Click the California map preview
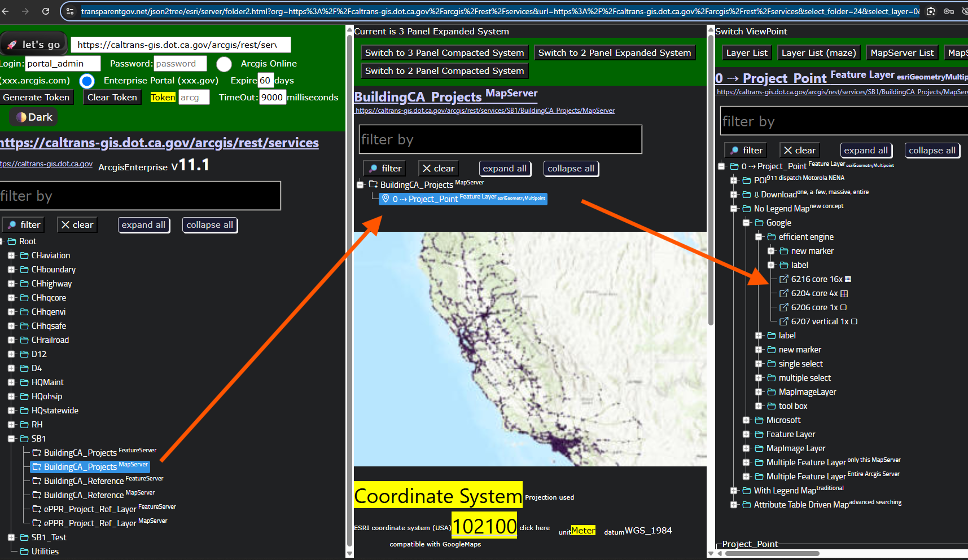Image resolution: width=968 pixels, height=560 pixels. click(x=530, y=349)
